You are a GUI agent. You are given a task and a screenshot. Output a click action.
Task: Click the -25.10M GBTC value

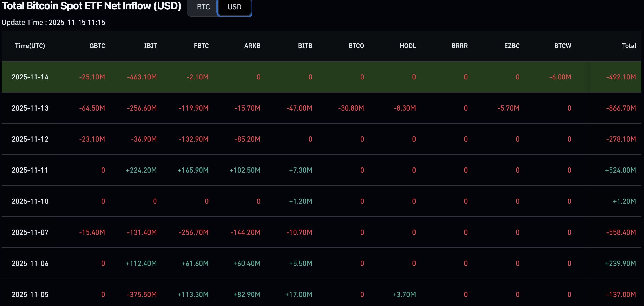point(92,77)
